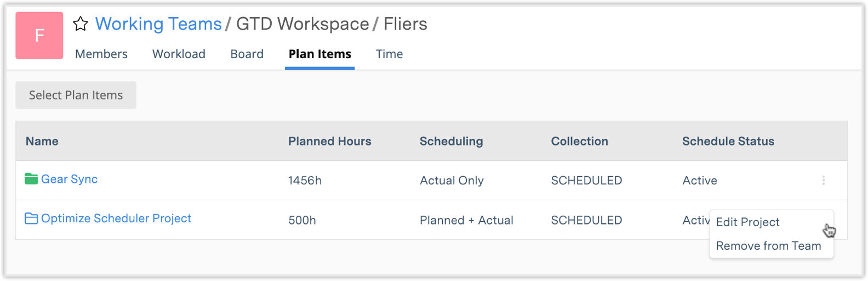
Task: Click the Schedule Status column header
Action: [x=728, y=142]
